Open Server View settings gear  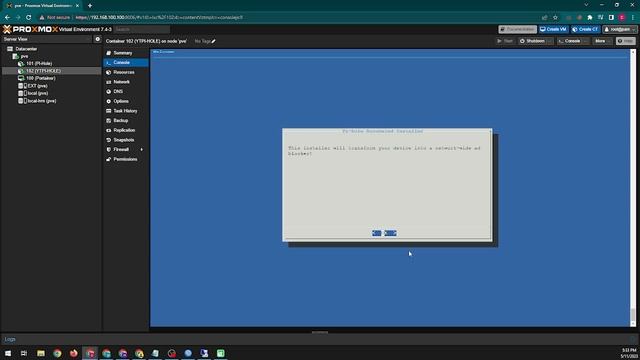(98, 39)
